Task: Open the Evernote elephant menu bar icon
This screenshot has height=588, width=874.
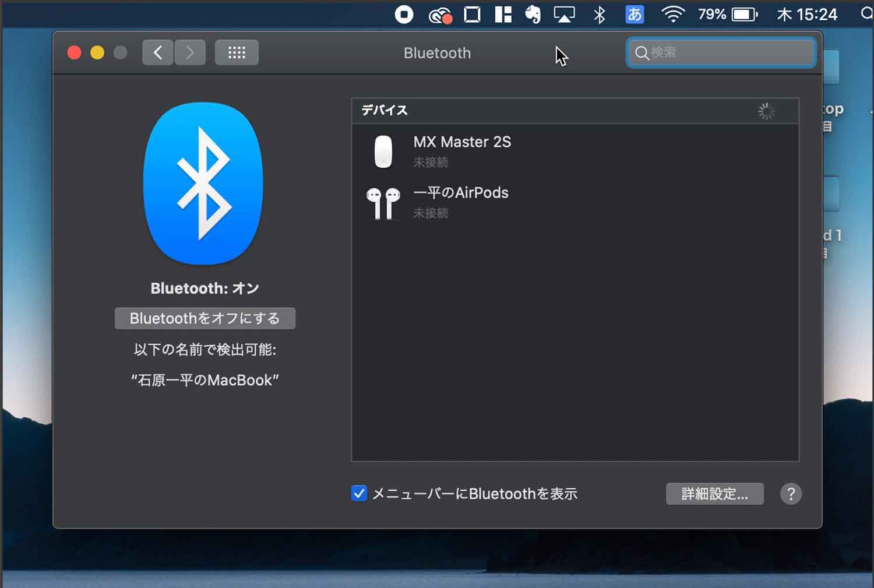Action: point(533,14)
